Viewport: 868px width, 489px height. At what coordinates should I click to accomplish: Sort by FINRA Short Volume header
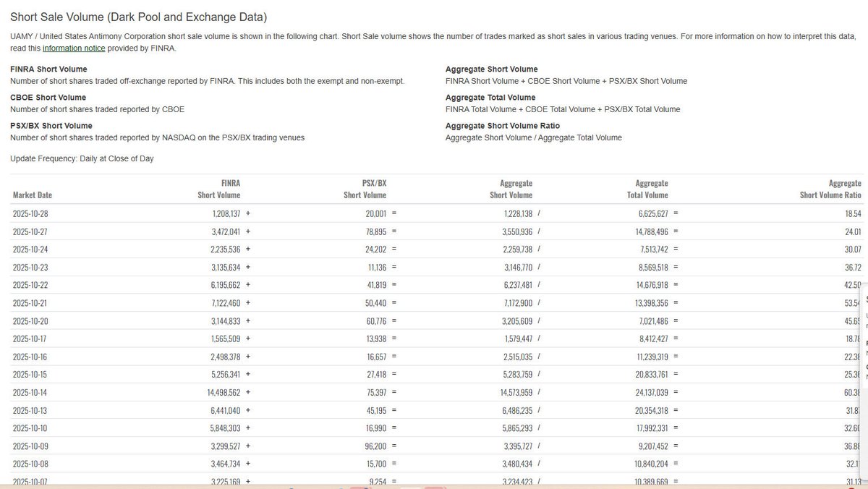219,190
